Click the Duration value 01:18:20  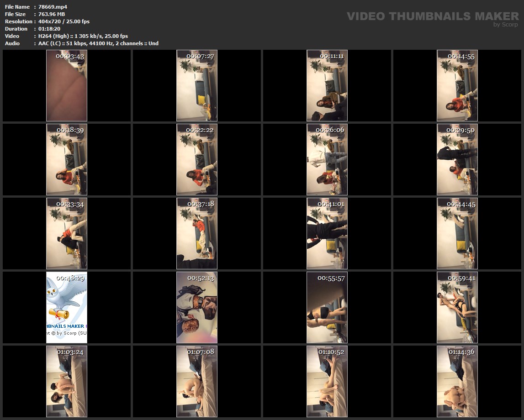(x=49, y=29)
